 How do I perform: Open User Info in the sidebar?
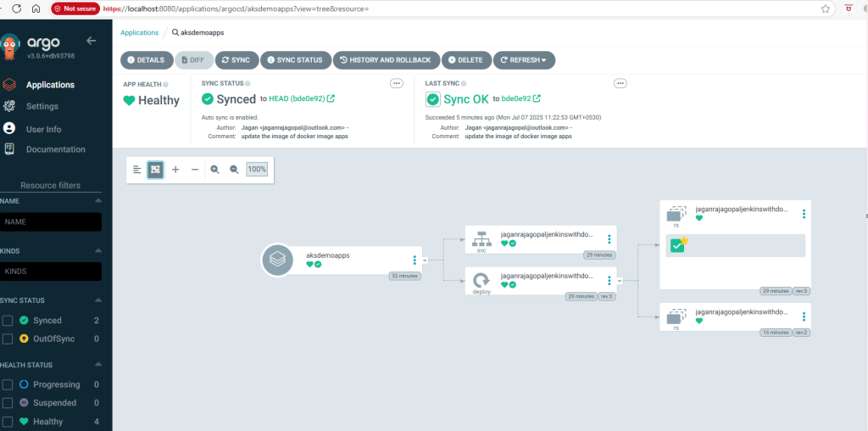pos(44,129)
